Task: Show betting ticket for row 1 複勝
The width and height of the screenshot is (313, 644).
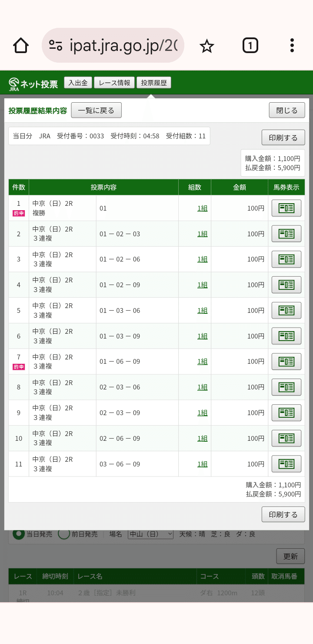Action: pos(286,208)
